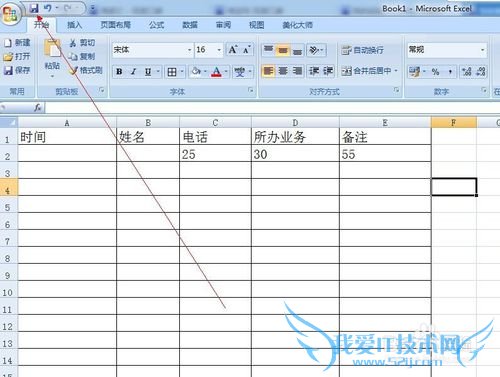Click the 格式刷 format painter
This screenshot has width=500, height=377.
pyautogui.click(x=86, y=70)
